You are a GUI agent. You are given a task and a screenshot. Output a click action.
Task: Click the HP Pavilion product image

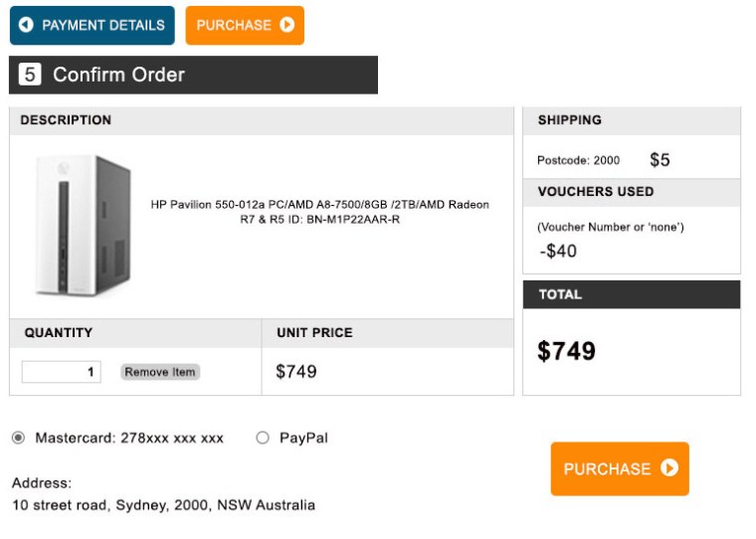(x=84, y=225)
